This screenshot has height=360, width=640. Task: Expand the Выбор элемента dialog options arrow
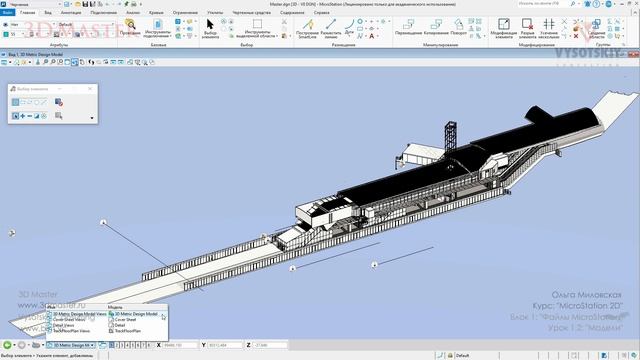click(92, 118)
